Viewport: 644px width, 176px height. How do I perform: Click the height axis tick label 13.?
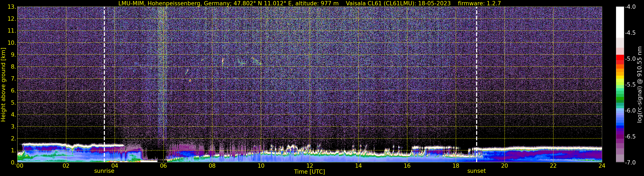(x=12, y=7)
